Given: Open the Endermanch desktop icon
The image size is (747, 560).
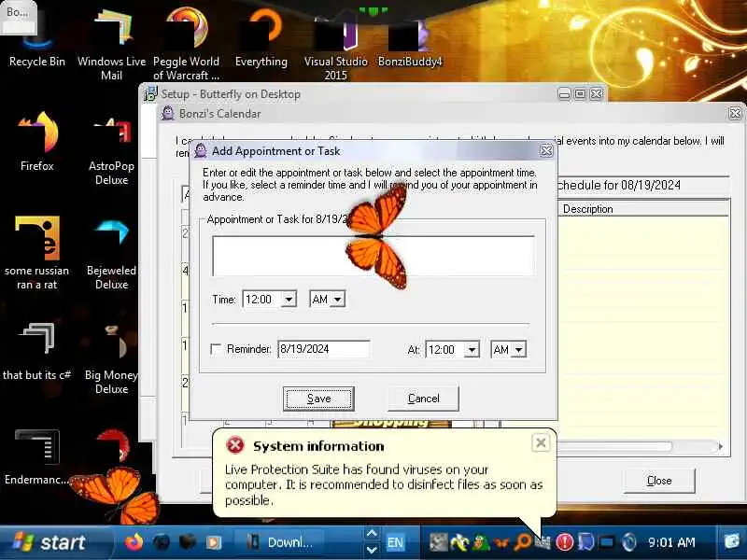Looking at the screenshot, I should 37,457.
